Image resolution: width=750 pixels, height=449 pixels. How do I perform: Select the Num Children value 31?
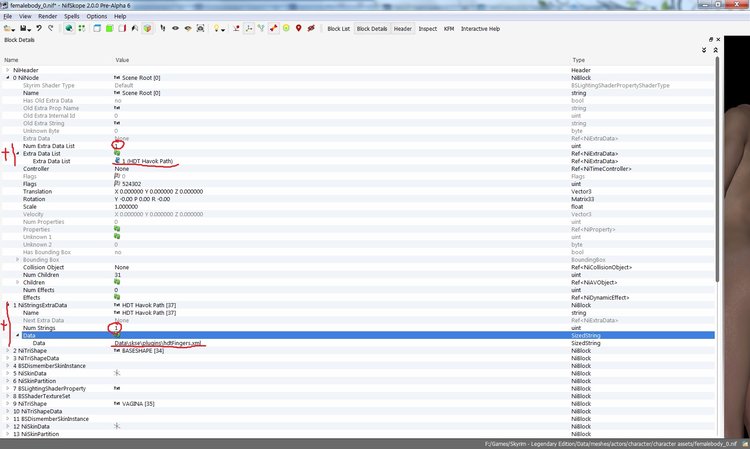point(118,275)
